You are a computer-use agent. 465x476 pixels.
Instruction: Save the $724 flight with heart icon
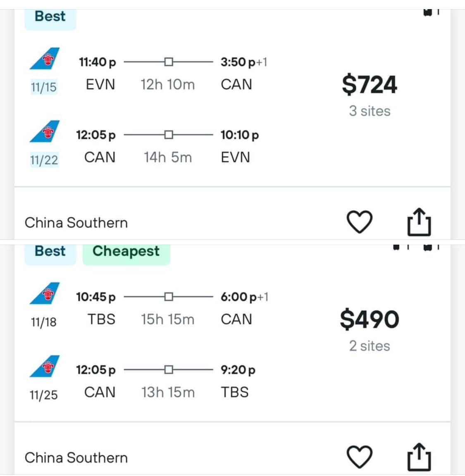coord(359,222)
